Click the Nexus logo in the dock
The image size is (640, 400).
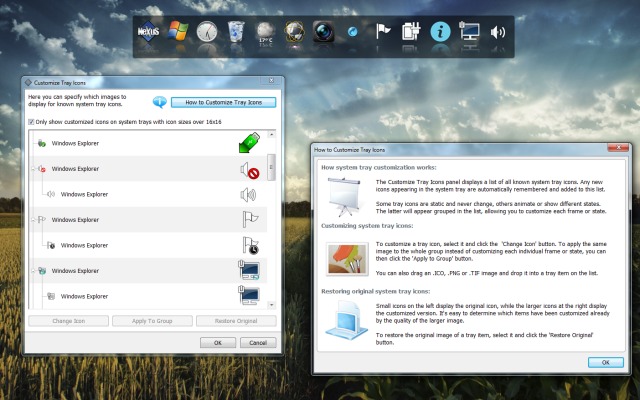[150, 32]
